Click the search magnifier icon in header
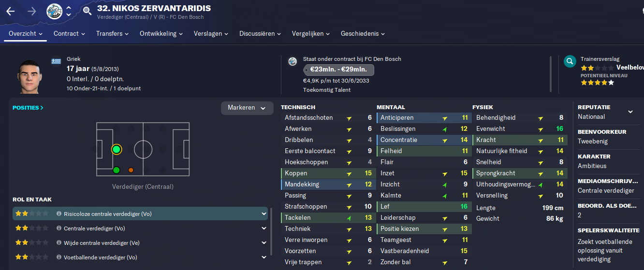The width and height of the screenshot is (644, 270). [x=87, y=11]
